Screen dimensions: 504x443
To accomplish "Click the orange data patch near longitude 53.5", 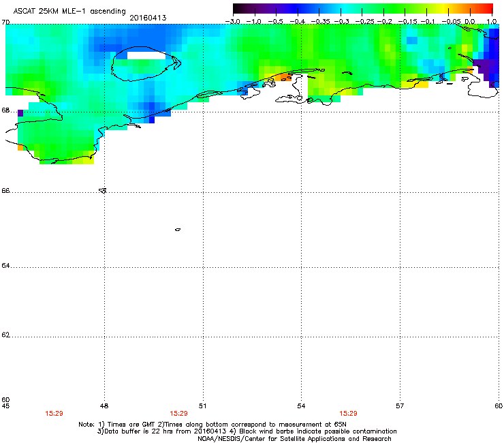I will tap(283, 77).
